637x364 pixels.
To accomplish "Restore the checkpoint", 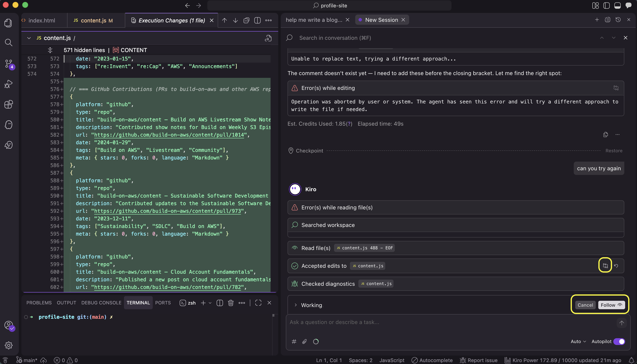I will click(614, 151).
